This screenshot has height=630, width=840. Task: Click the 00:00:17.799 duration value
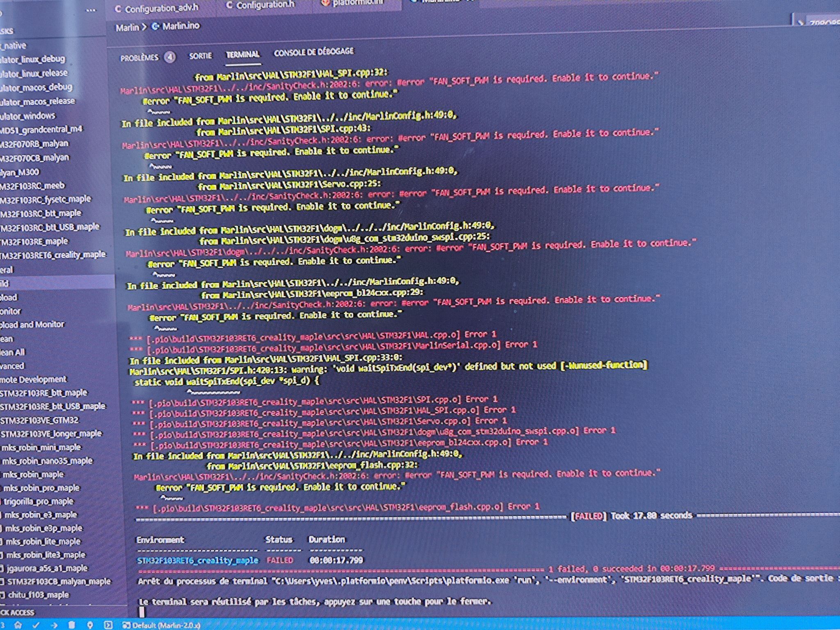tap(337, 560)
